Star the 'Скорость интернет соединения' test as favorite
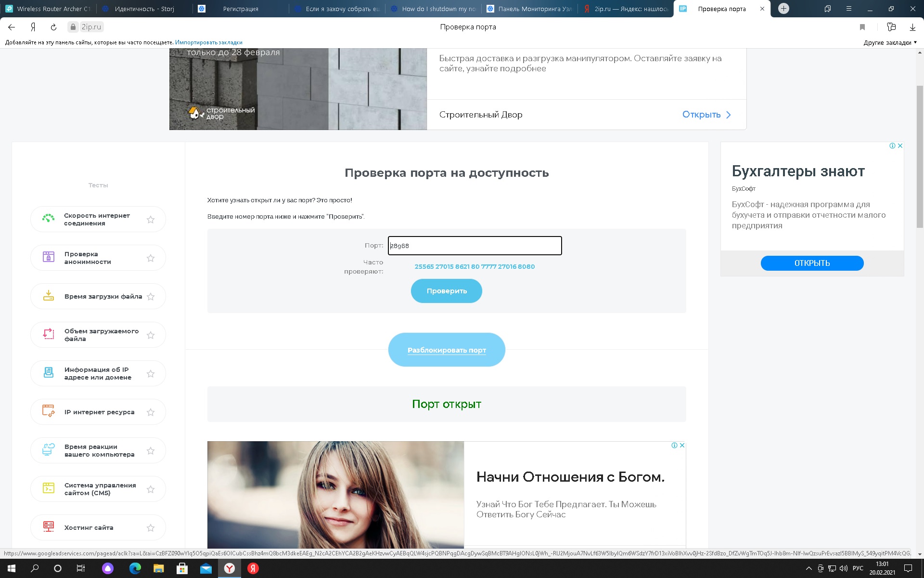Screen dimensions: 924x578 [x=151, y=220]
